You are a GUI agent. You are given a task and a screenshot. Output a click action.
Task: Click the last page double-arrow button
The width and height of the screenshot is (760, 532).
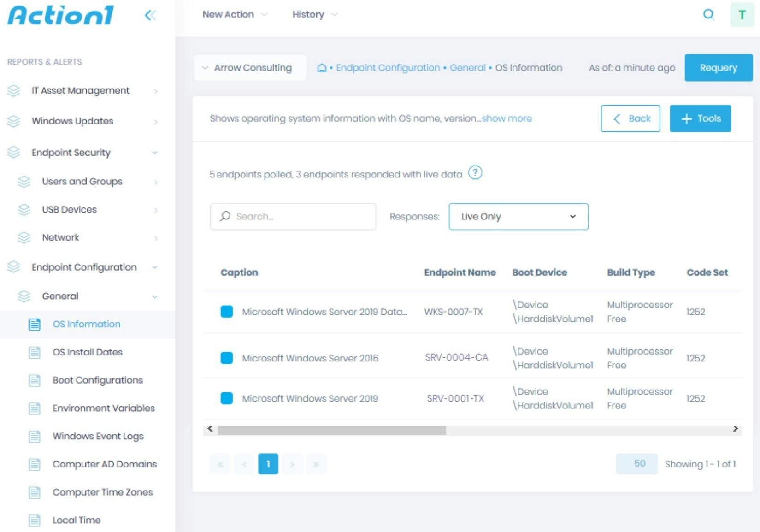316,464
